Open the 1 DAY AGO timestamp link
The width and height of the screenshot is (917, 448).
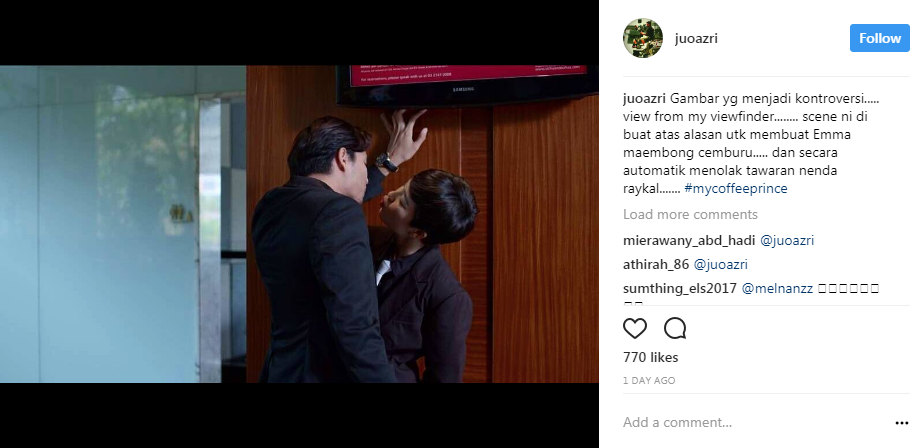tap(649, 381)
